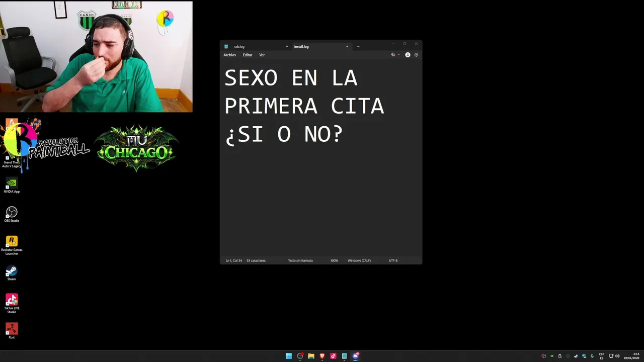The height and width of the screenshot is (362, 644).
Task: Open the Notepad settings gear
Action: coord(416,55)
